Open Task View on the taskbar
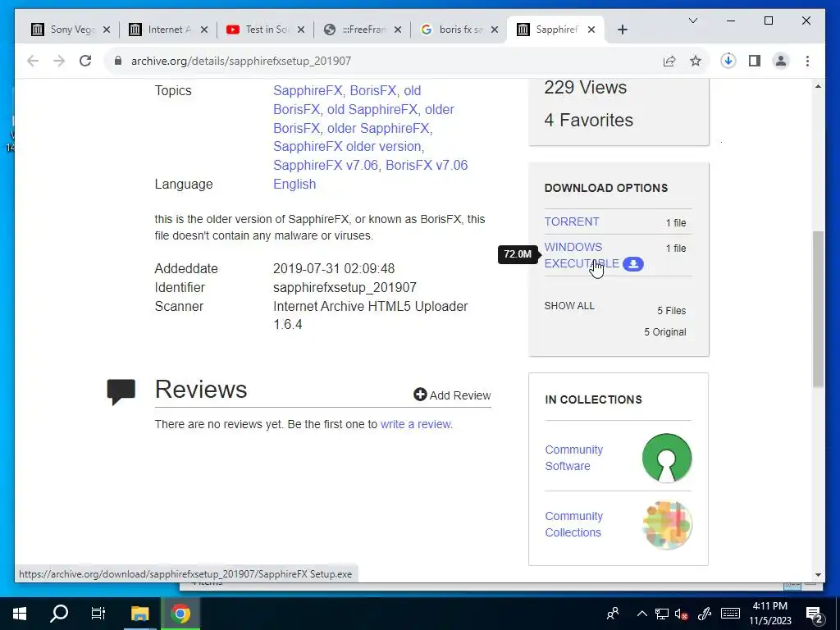 [x=98, y=614]
